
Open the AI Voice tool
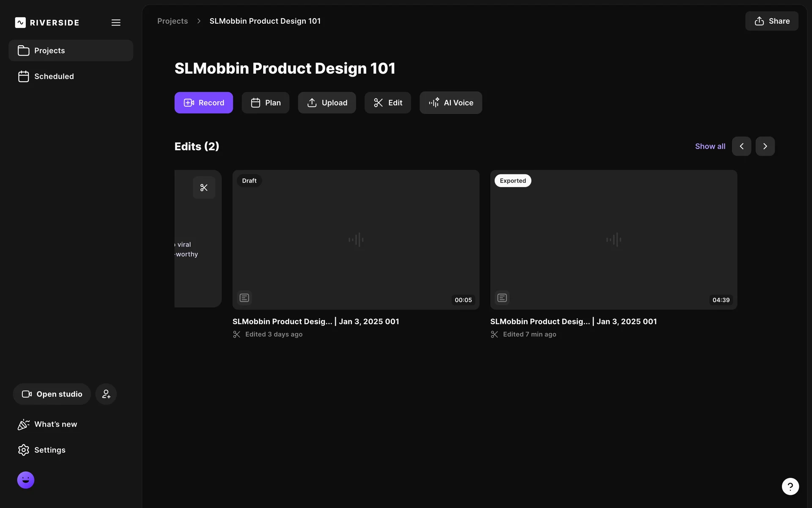pyautogui.click(x=450, y=102)
